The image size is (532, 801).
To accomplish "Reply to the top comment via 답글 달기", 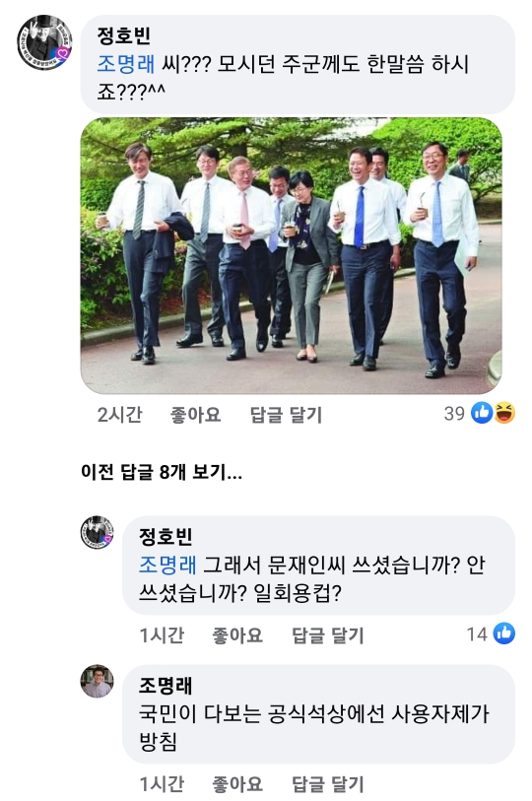I will 286,414.
